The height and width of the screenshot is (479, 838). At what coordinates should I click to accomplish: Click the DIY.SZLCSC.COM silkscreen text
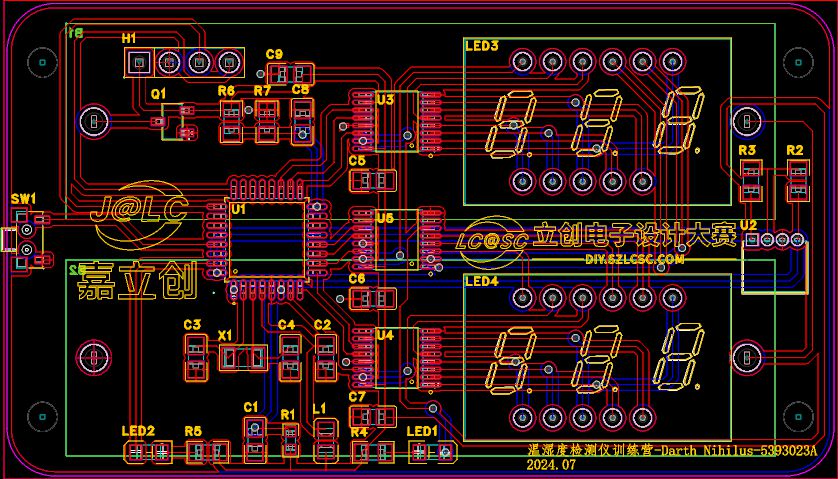point(634,260)
